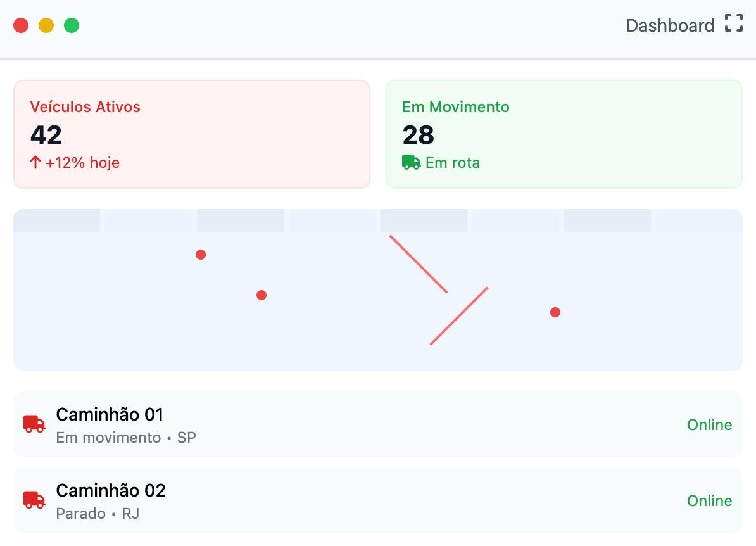Select the leftmost red vehicle marker on the map

(201, 255)
